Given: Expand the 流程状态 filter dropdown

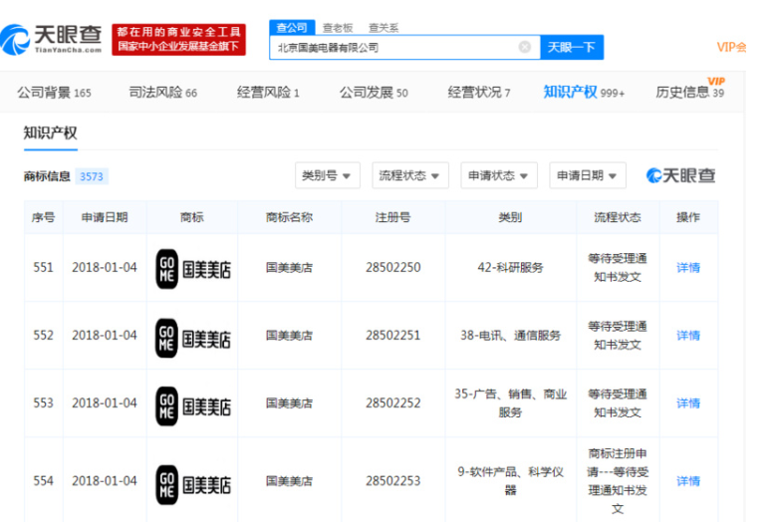Looking at the screenshot, I should point(410,175).
